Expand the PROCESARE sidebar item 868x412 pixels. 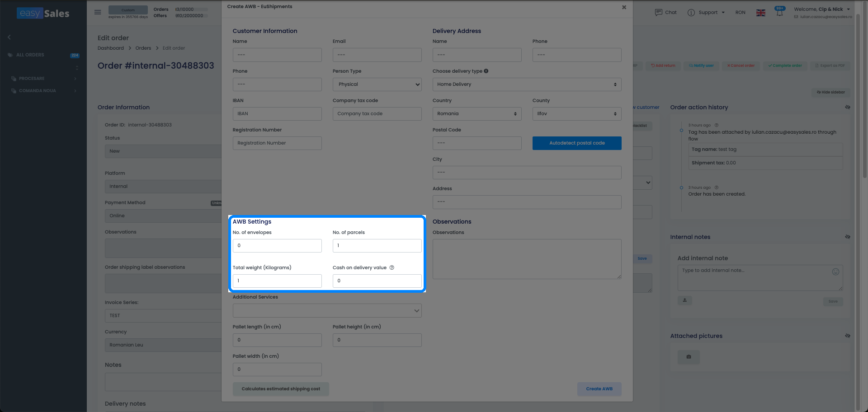coord(44,79)
